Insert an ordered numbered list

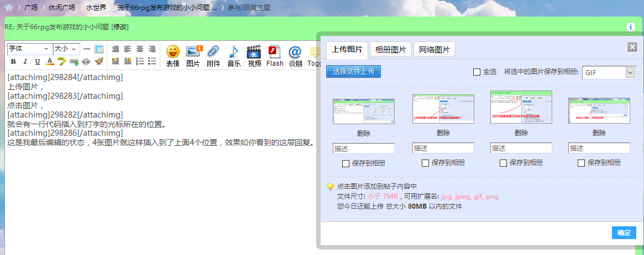point(140,61)
